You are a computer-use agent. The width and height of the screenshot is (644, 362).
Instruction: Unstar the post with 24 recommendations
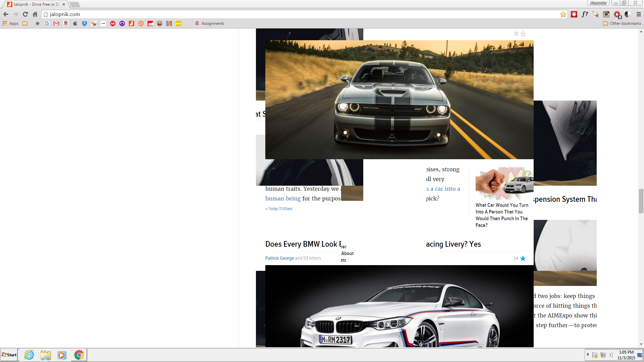tap(523, 258)
